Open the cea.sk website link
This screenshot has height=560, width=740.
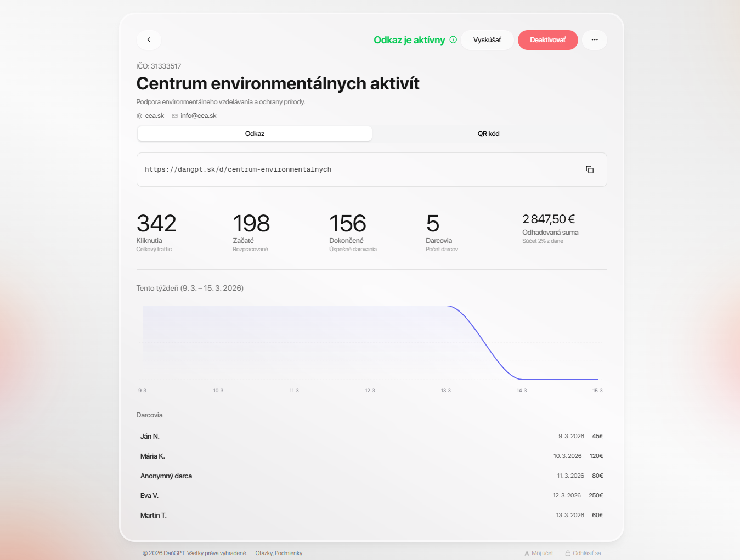tap(155, 116)
